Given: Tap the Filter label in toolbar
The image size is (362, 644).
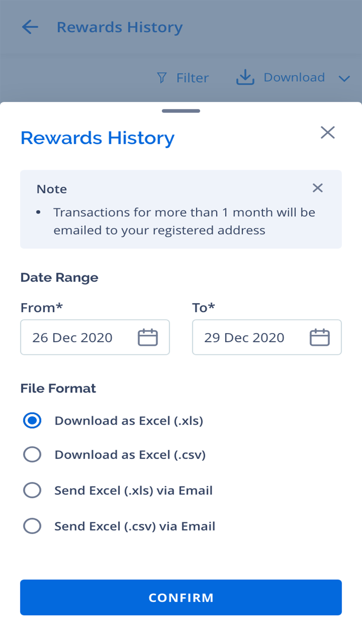Looking at the screenshot, I should (193, 78).
